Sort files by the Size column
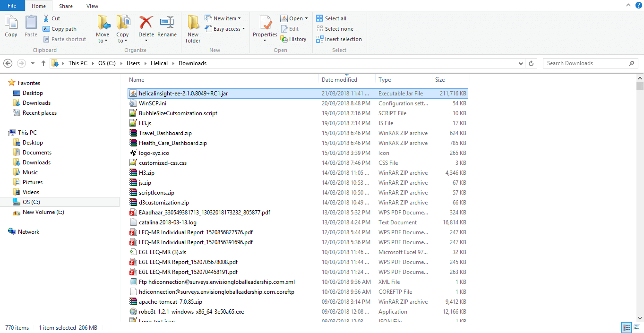Screen dimensions: 644x333 pyautogui.click(x=450, y=80)
